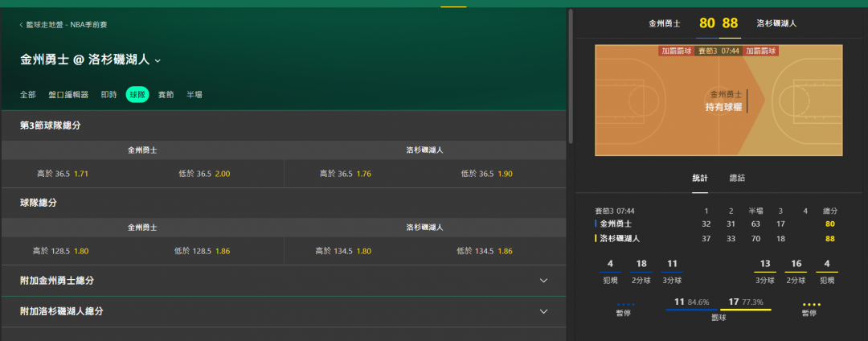Bet 金州勇士 quarter 3 高於 36.5 at 1.71
Viewport: 868px width, 341px height.
coord(63,174)
